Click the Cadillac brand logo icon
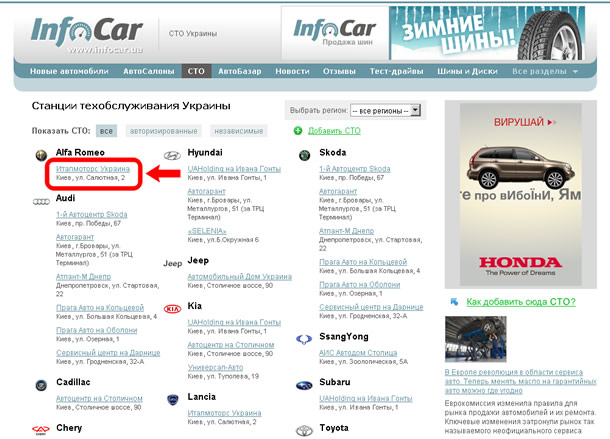610x439 pixels. [41, 385]
